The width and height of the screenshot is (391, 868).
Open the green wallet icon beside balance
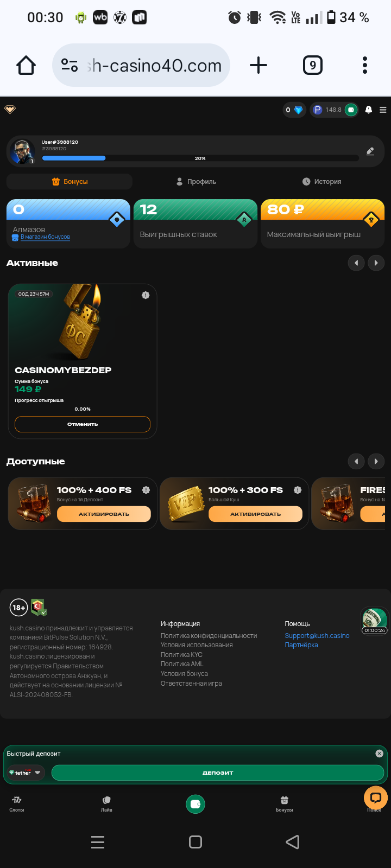[x=351, y=110]
